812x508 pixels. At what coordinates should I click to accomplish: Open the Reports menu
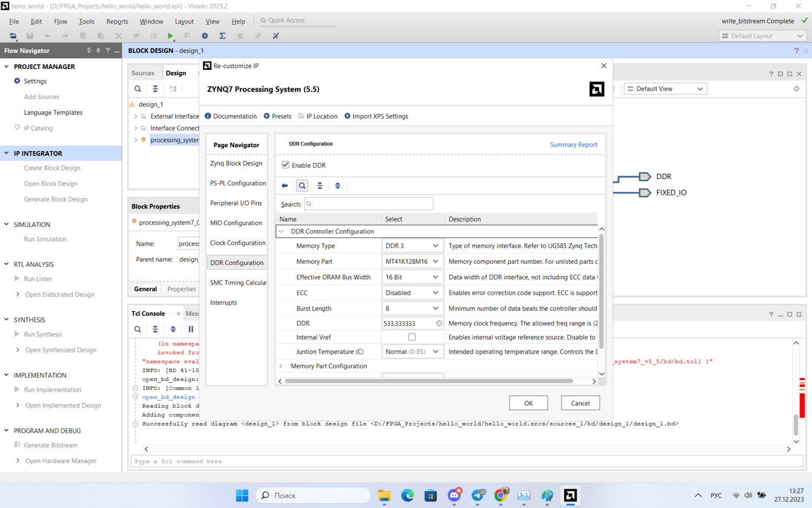pyautogui.click(x=117, y=22)
